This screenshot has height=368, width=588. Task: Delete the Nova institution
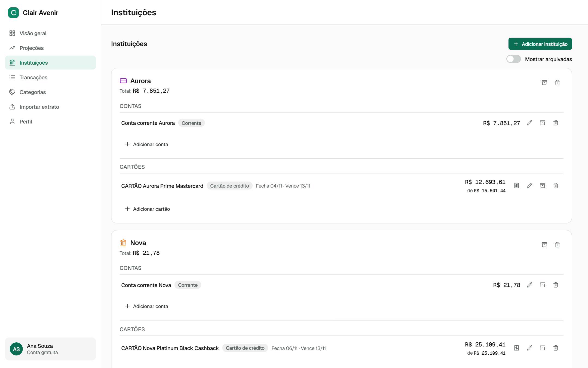(557, 245)
